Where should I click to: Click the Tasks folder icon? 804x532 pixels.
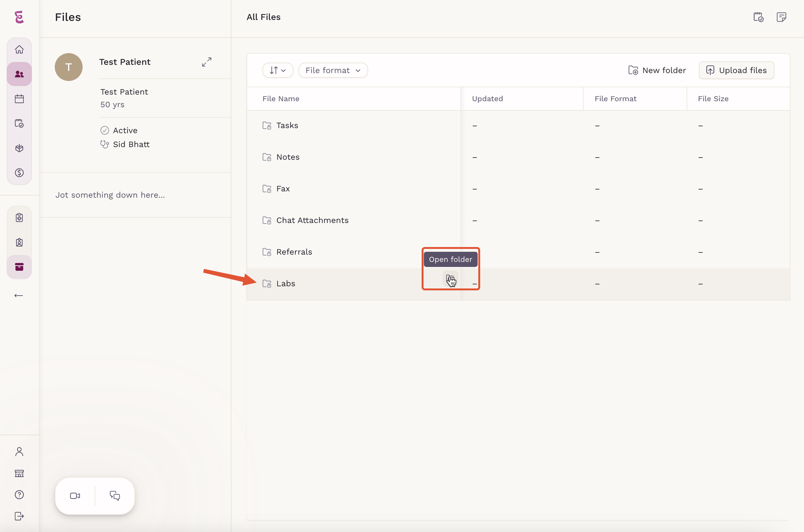coord(267,126)
